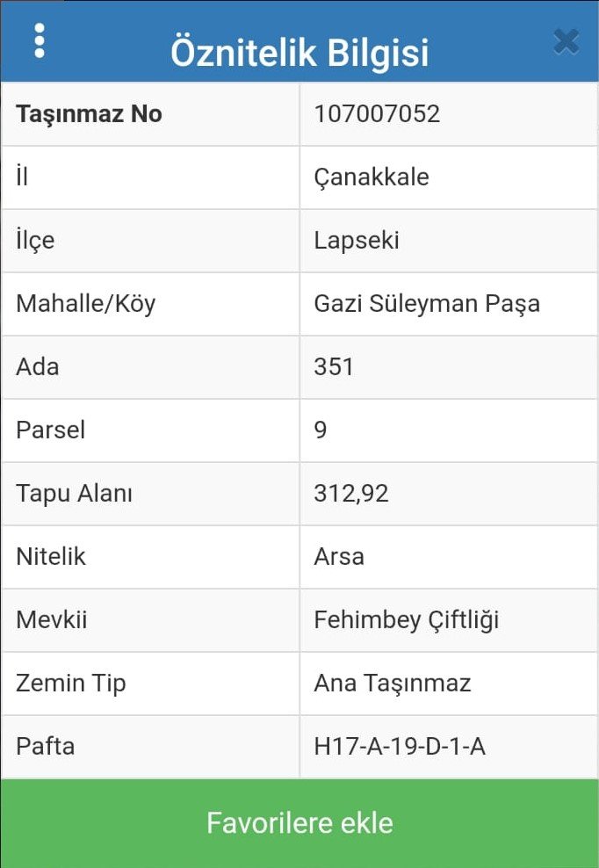Tap the Favorilere ekle button
This screenshot has height=868, width=599.
tap(299, 823)
